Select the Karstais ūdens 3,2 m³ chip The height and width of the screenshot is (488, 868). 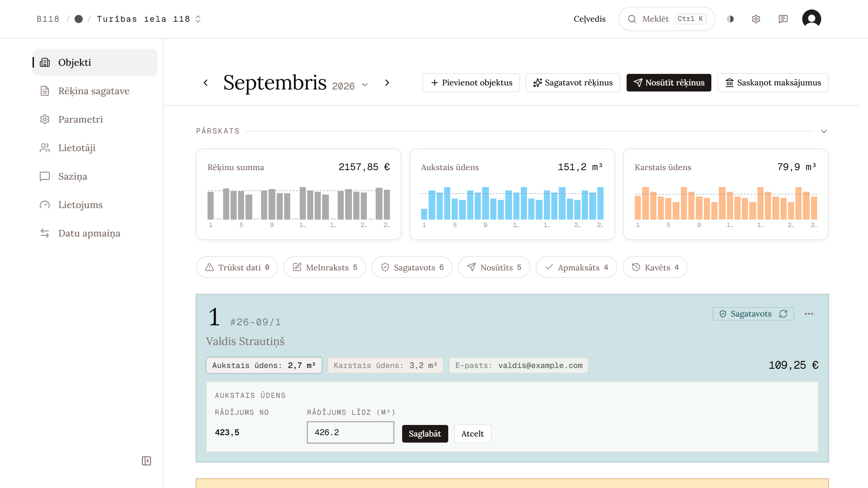386,366
